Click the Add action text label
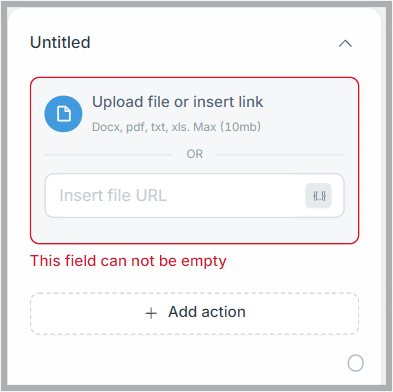The width and height of the screenshot is (393, 392). click(207, 312)
